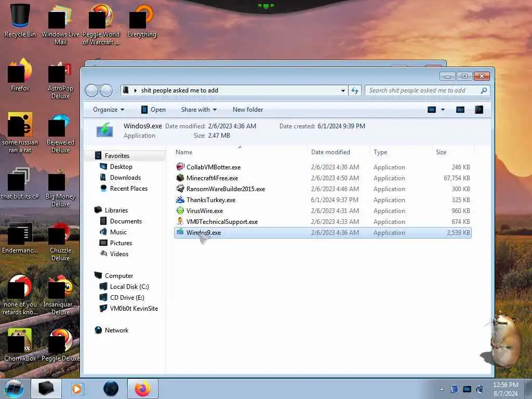Click the Firefox taskbar button
This screenshot has width=532, height=399.
coord(143,389)
